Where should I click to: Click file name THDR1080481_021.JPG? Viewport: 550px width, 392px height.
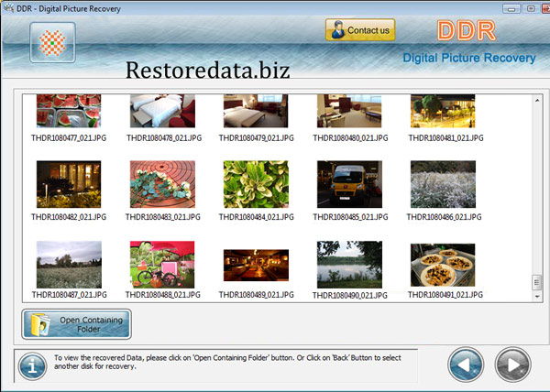point(445,138)
